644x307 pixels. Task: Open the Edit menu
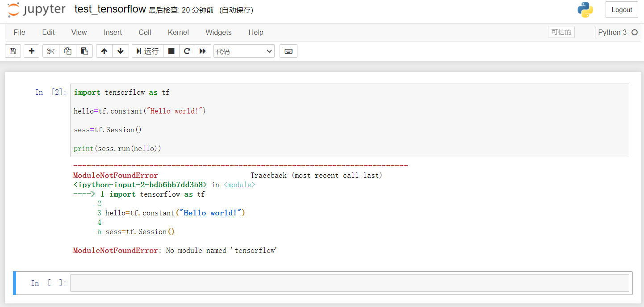pos(48,32)
